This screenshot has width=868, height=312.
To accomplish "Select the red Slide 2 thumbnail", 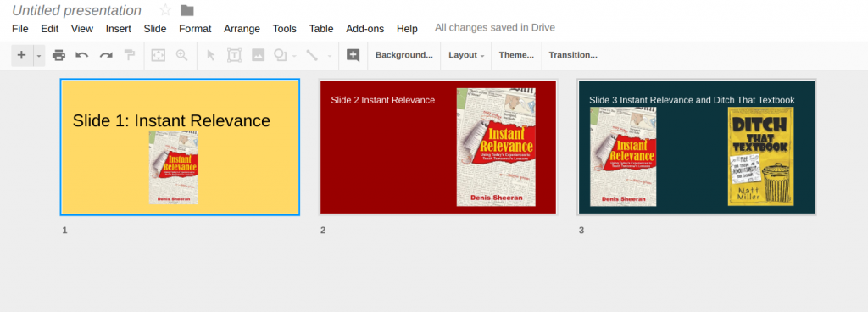I will (x=438, y=148).
